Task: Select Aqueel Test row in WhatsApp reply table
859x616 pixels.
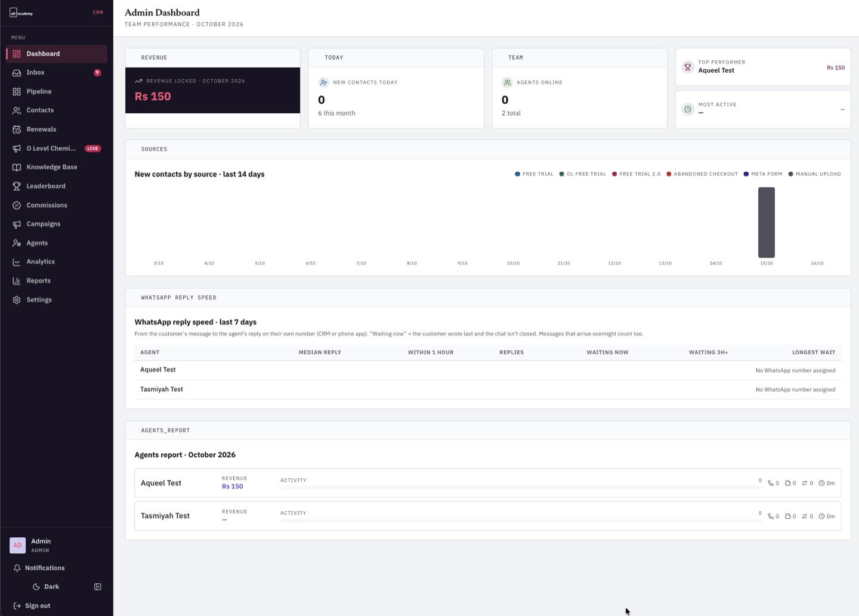Action: pos(488,370)
